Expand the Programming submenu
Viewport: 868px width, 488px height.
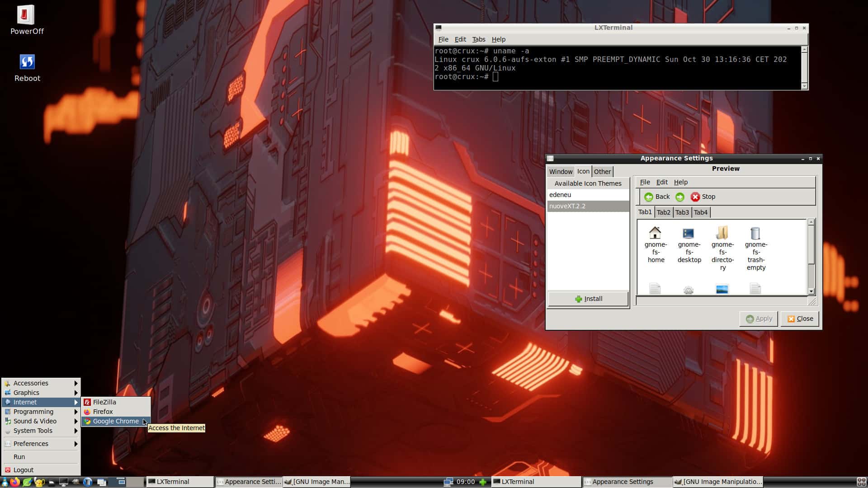pyautogui.click(x=41, y=412)
